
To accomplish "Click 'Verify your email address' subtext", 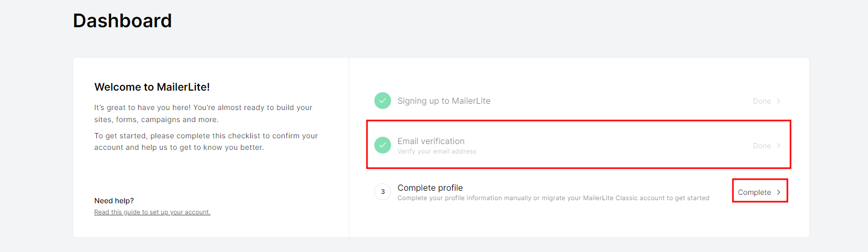I will click(x=437, y=151).
